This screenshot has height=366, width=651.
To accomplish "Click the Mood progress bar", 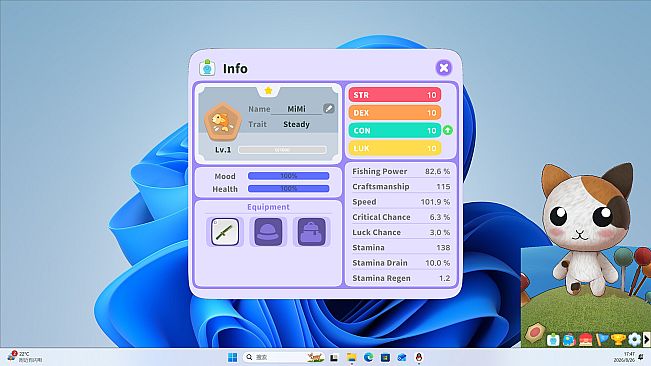I will click(x=289, y=176).
